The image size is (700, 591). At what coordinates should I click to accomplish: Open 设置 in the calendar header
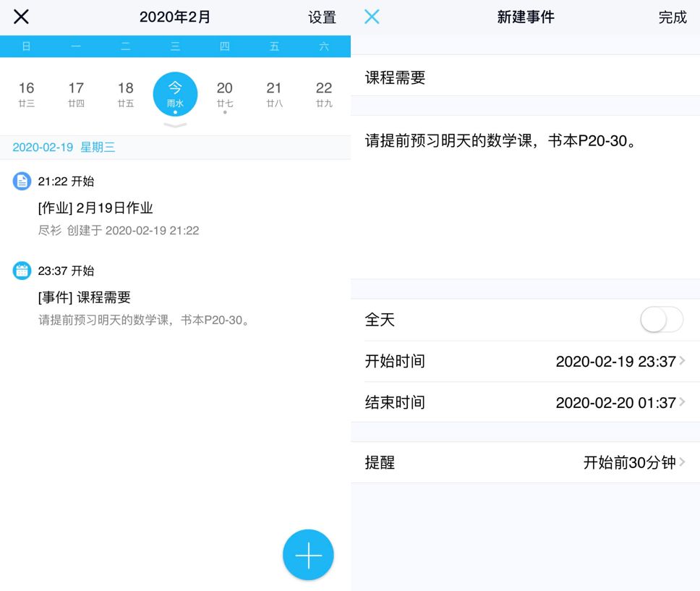(322, 17)
